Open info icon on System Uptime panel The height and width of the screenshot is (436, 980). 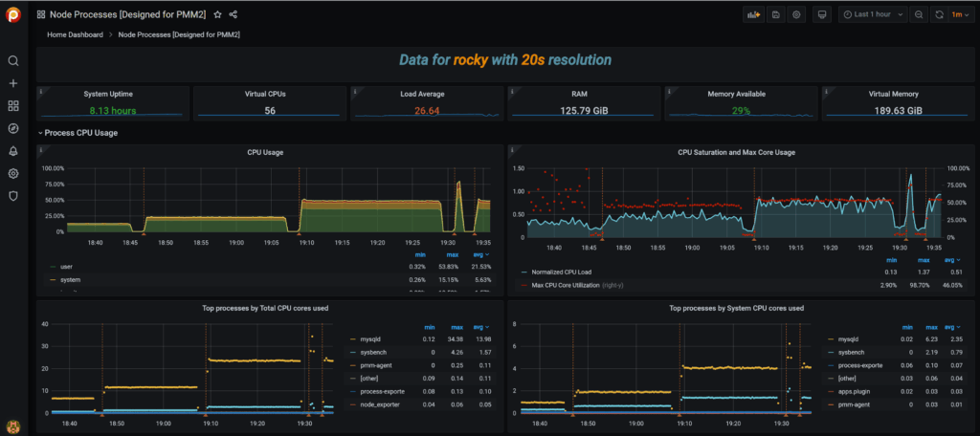(x=40, y=91)
